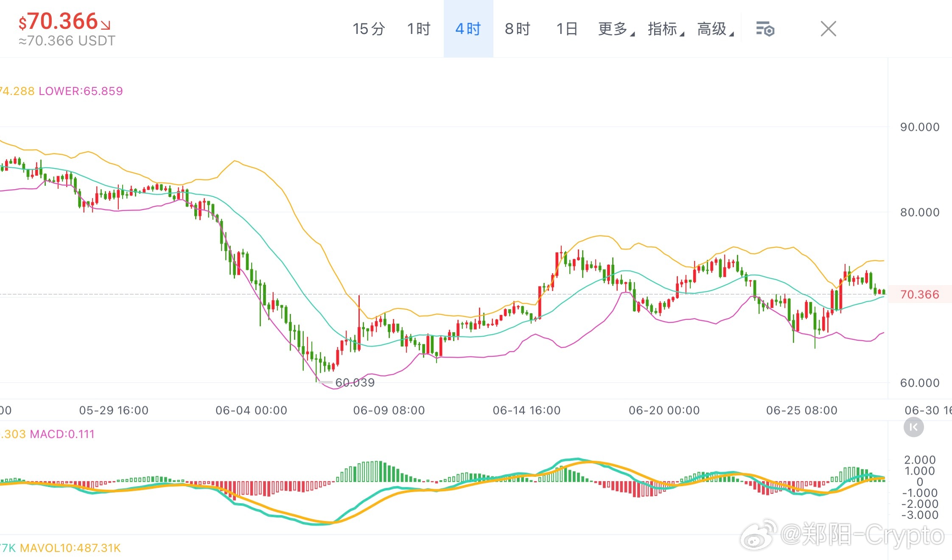Click the 70.366 current price axis tag
This screenshot has width=952, height=560.
point(920,294)
